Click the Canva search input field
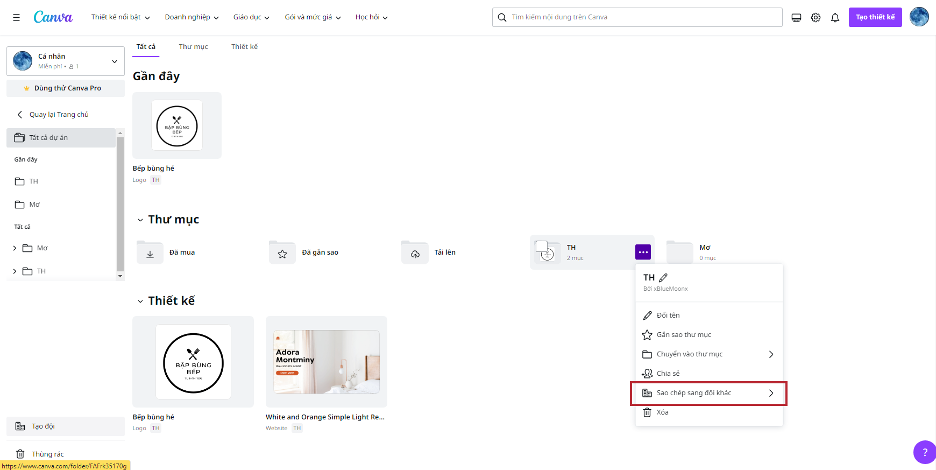Viewport: 936px width, 470px height. coord(640,18)
